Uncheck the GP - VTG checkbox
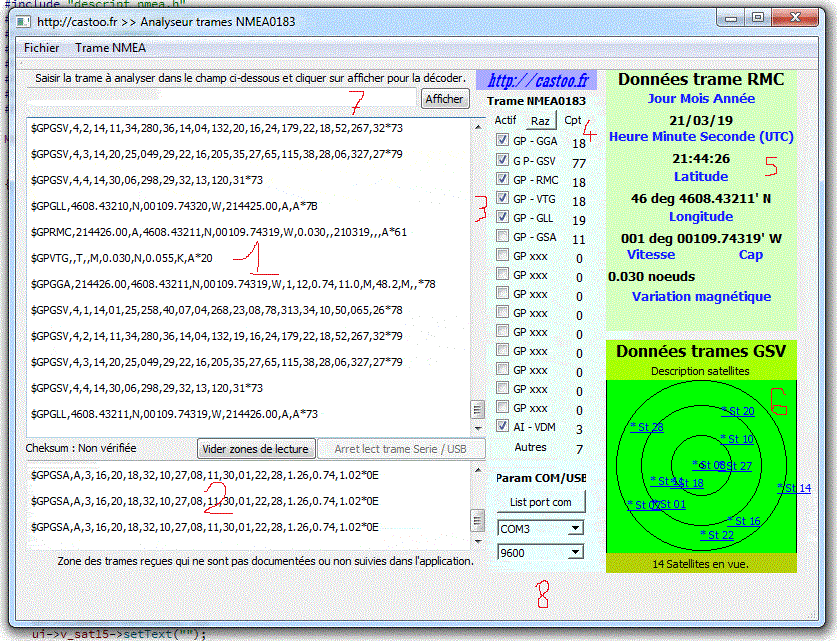 [x=502, y=197]
